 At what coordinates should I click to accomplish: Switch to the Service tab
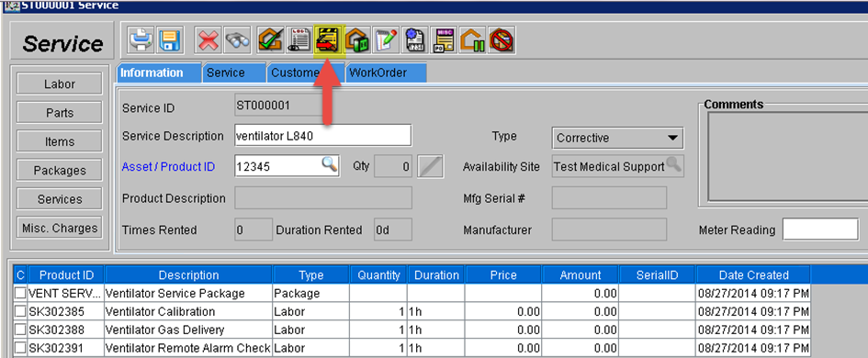233,73
